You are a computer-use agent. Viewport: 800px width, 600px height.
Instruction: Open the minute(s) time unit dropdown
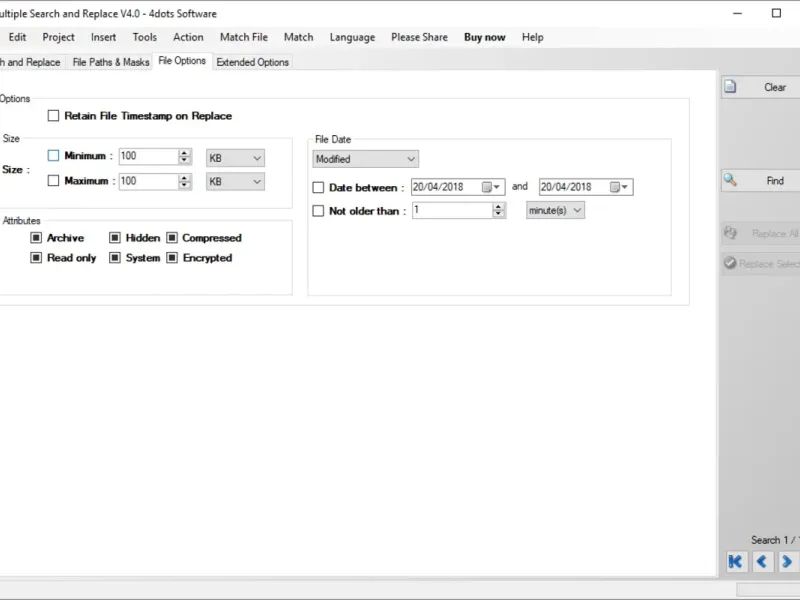(x=555, y=210)
